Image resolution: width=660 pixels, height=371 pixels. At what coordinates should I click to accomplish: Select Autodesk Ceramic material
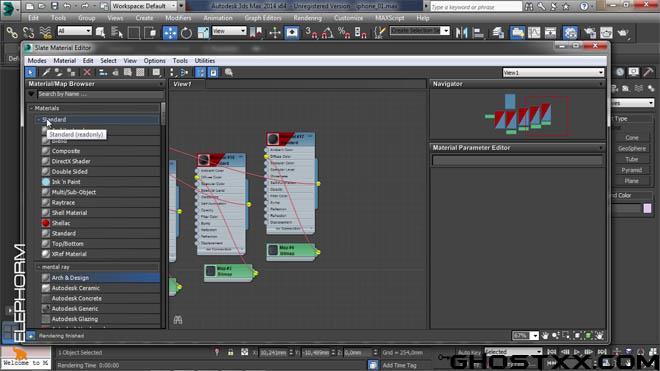tap(100, 288)
